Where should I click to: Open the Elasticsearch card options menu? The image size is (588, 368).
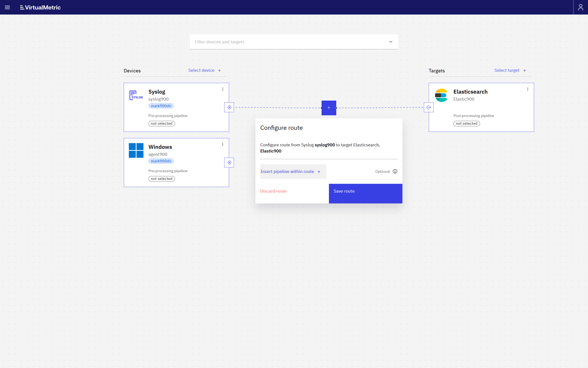[528, 89]
